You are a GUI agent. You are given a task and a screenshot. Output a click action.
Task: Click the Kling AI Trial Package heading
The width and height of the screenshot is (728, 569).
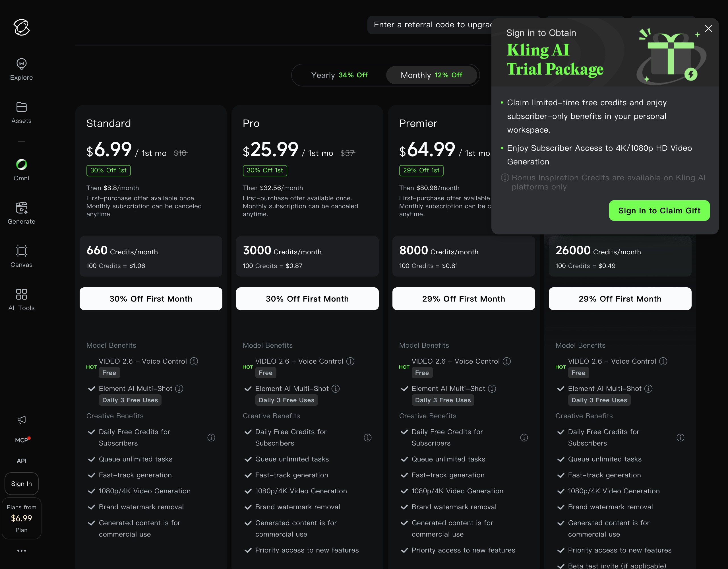(x=555, y=59)
